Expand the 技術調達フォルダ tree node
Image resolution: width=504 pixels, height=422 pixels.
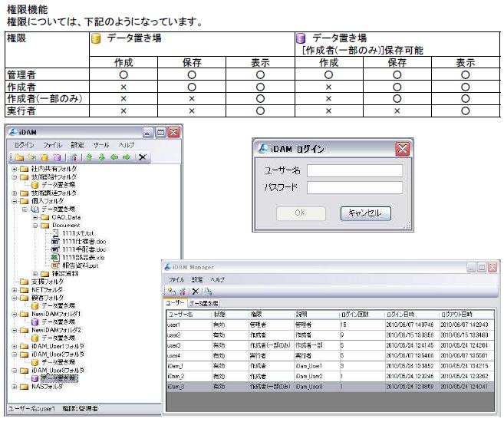[15, 193]
